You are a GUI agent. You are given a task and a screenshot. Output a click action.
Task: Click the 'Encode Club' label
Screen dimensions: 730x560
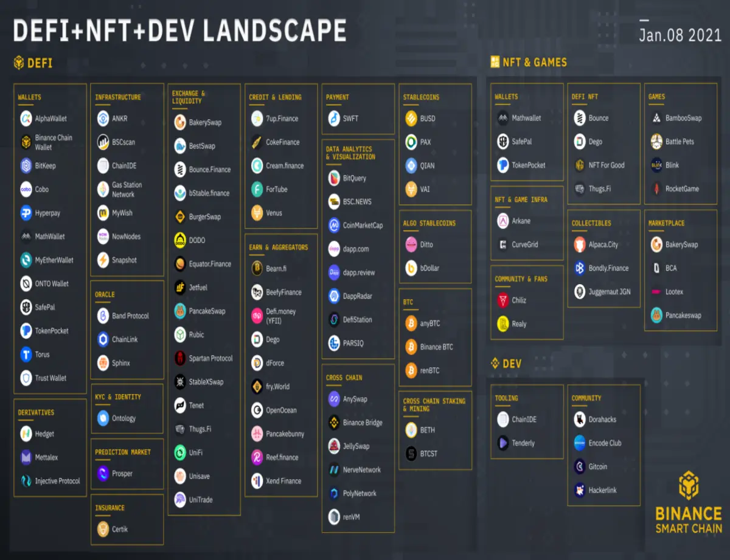[605, 443]
